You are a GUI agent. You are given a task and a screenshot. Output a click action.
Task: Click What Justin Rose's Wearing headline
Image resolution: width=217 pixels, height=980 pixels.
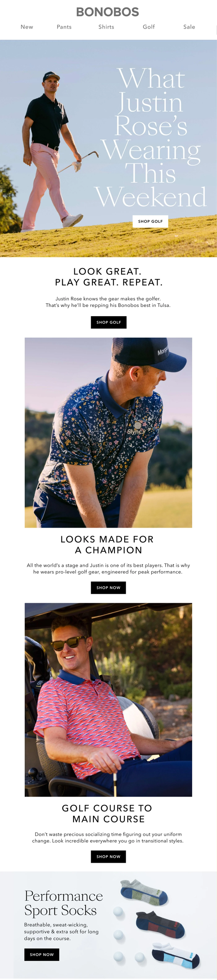[x=150, y=138]
